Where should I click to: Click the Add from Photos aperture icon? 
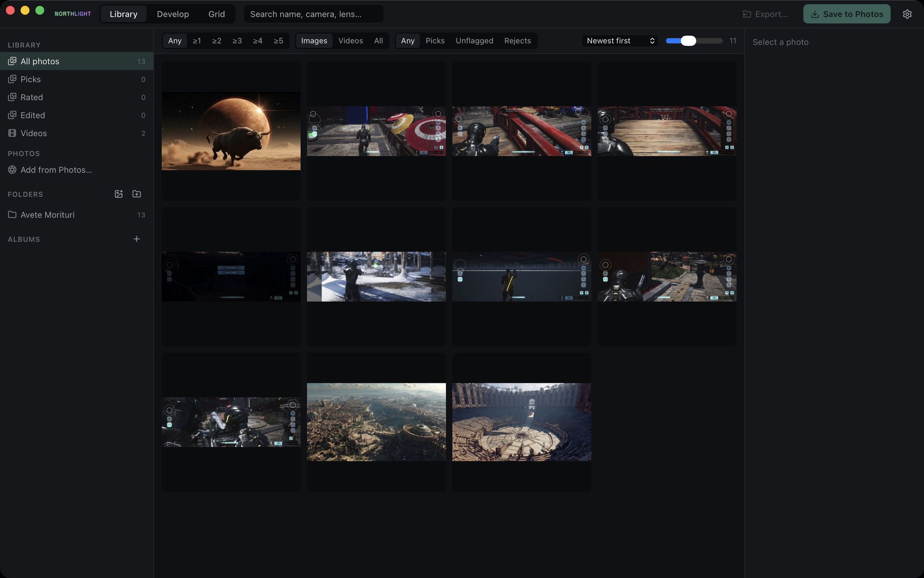click(12, 170)
